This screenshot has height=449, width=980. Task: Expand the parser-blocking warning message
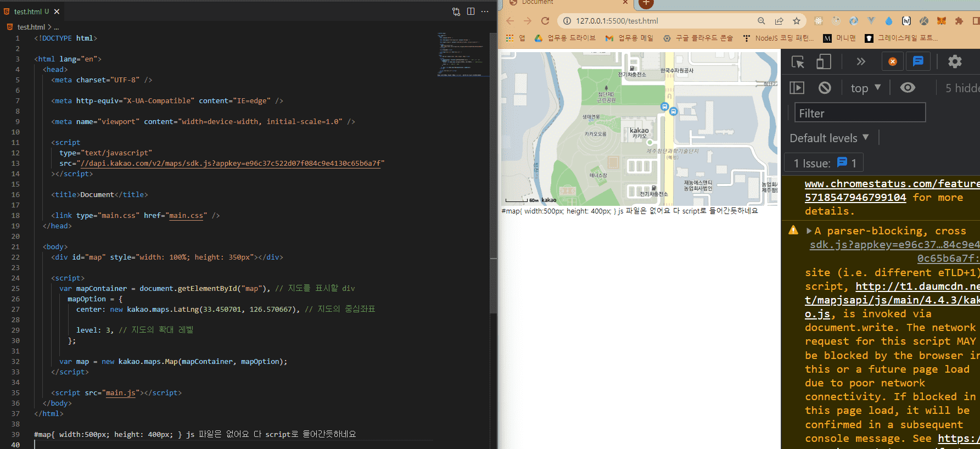(x=809, y=231)
